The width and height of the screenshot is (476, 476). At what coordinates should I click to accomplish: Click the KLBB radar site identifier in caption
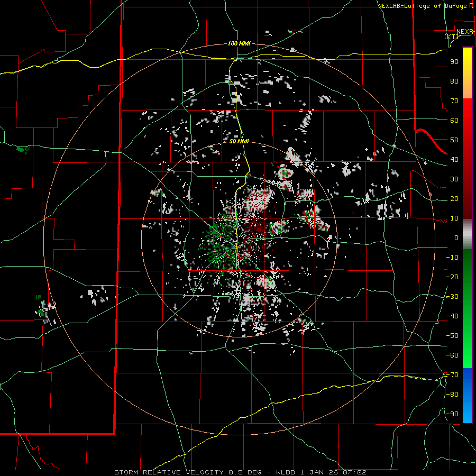click(286, 472)
